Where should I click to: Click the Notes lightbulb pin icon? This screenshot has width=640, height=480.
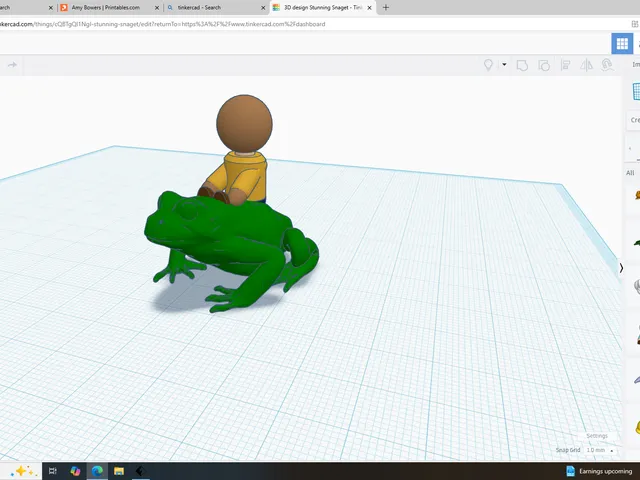tap(488, 65)
